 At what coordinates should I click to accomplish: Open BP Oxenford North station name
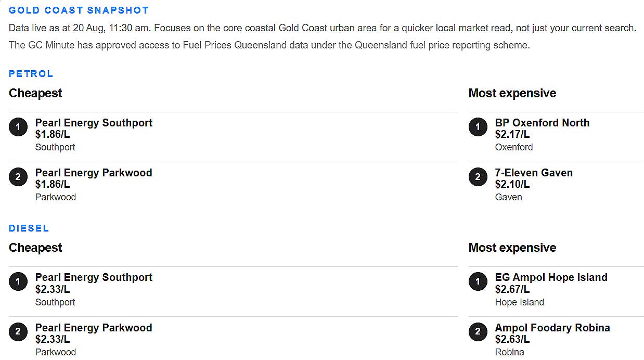tap(542, 123)
